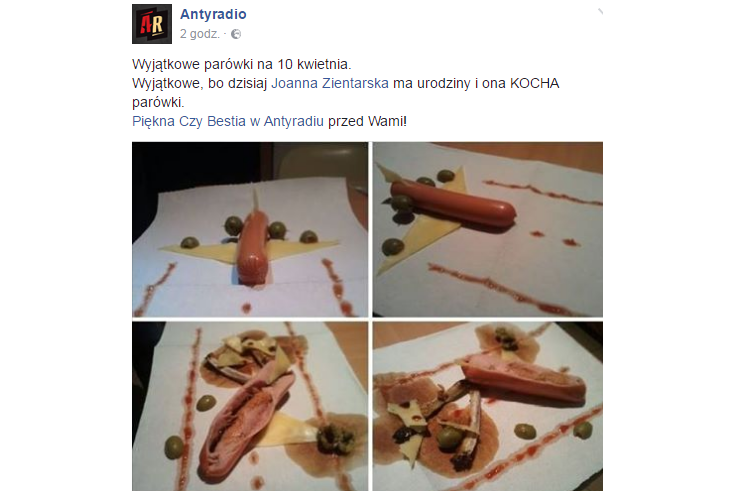Click the globe public audience icon
Screen dimensions: 730x491
pos(236,34)
